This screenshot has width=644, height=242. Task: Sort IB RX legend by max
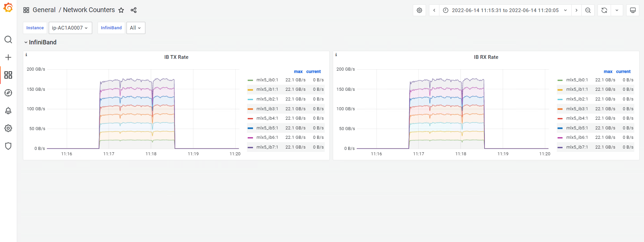608,72
